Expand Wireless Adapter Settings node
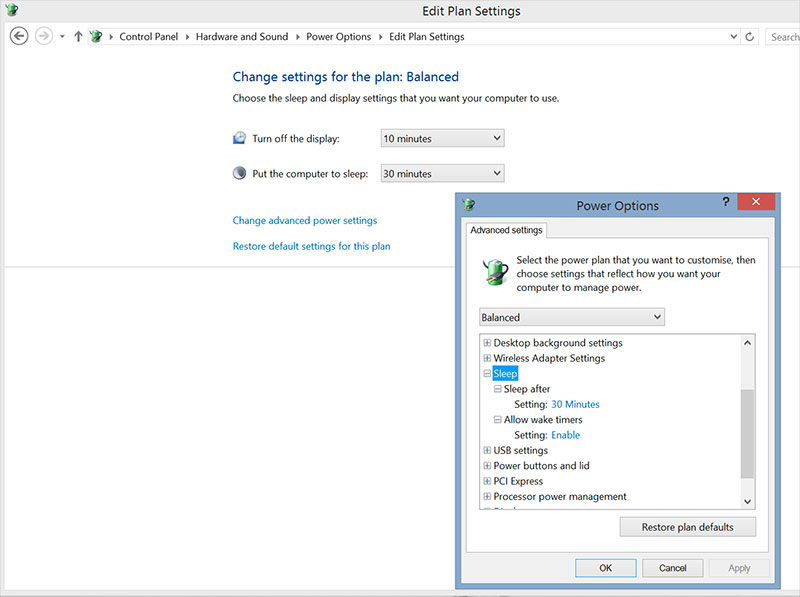 click(487, 358)
